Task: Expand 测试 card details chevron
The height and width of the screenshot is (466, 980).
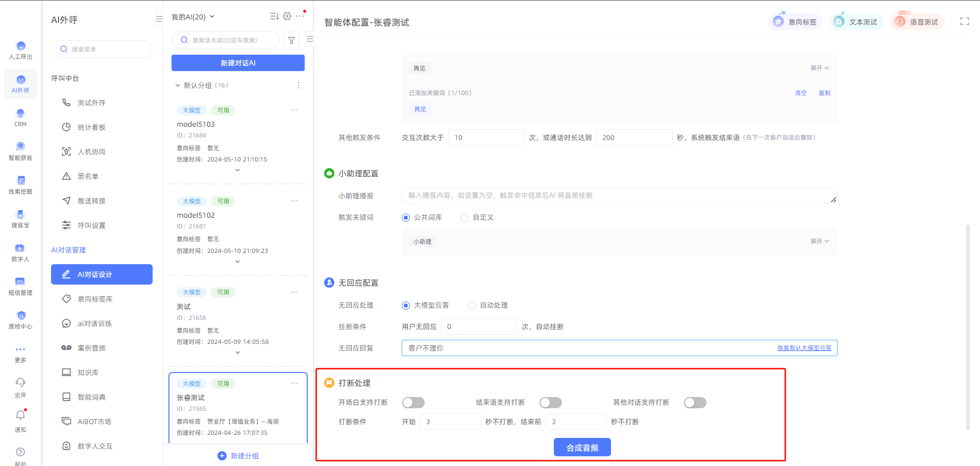Action: [x=237, y=353]
